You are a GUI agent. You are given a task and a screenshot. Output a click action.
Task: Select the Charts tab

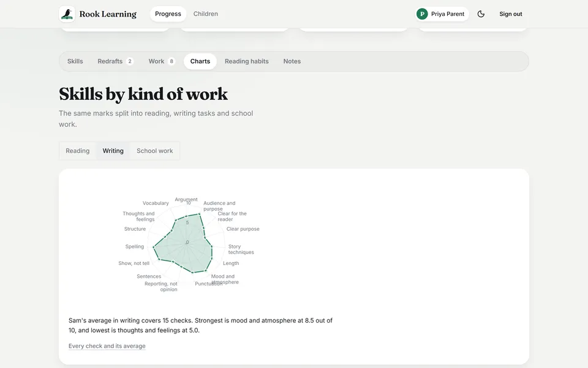200,61
